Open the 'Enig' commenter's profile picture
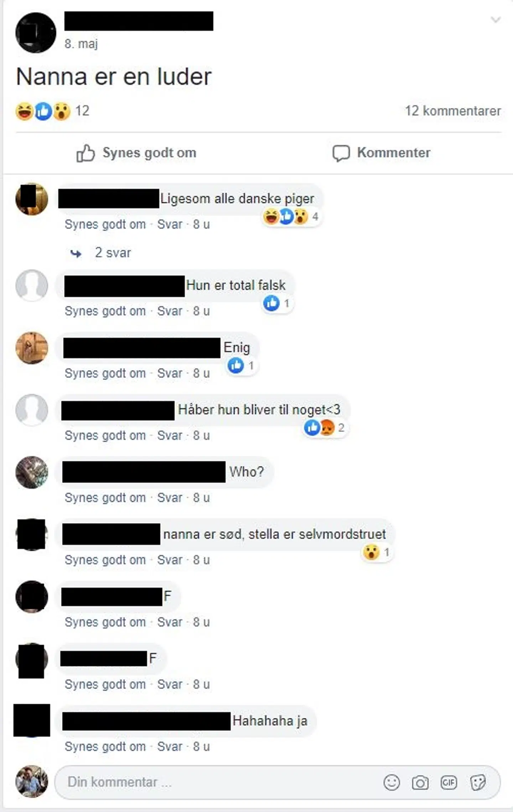This screenshot has width=513, height=812. 32,348
